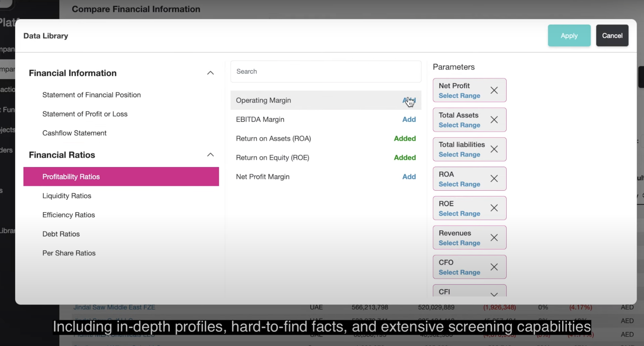Remove the Total liabilities parameter
644x346 pixels.
tap(494, 149)
